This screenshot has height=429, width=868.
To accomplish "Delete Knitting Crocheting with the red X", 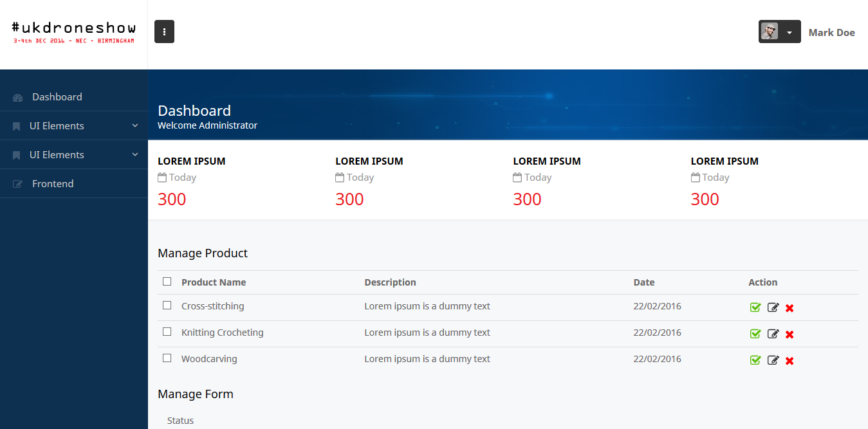I will pyautogui.click(x=790, y=334).
